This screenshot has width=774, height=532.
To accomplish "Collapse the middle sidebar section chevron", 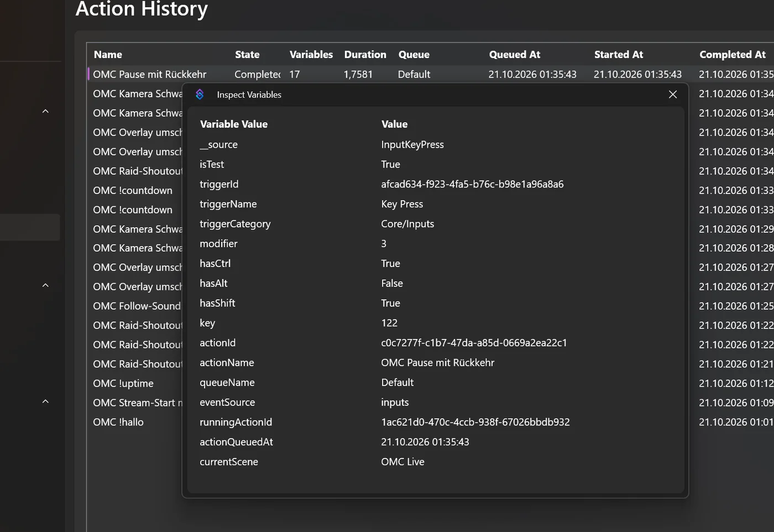I will click(45, 285).
